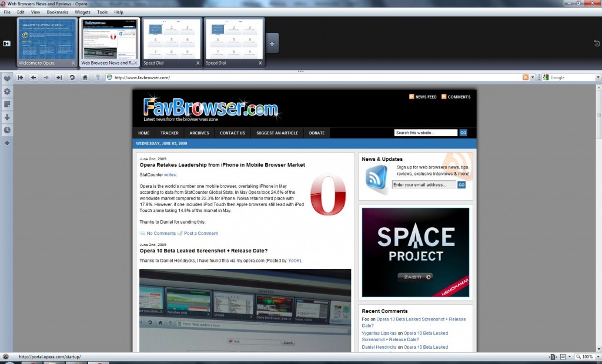
Task: Click the Post a Comment link
Action: [x=200, y=234]
